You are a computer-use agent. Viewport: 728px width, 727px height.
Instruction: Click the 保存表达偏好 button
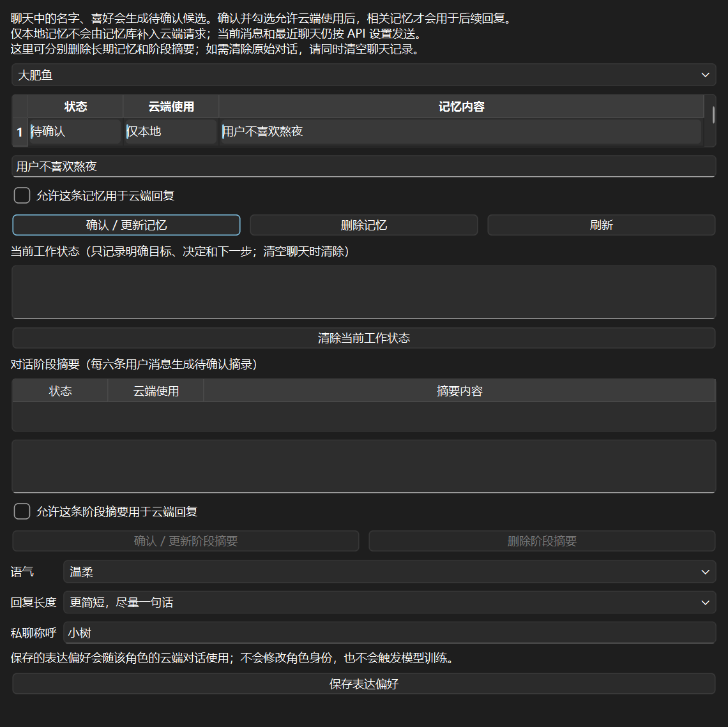(363, 684)
